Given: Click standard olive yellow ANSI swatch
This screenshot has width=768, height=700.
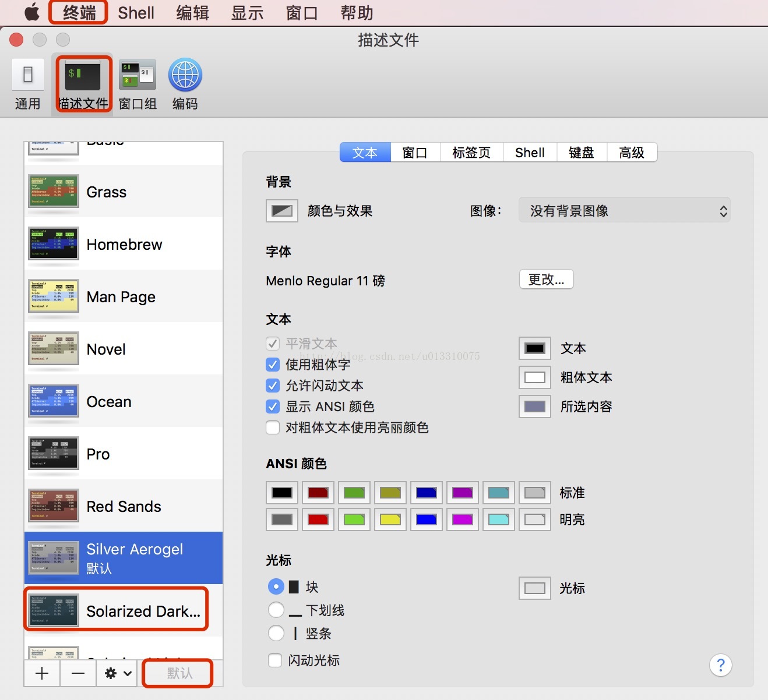Looking at the screenshot, I should click(x=390, y=493).
